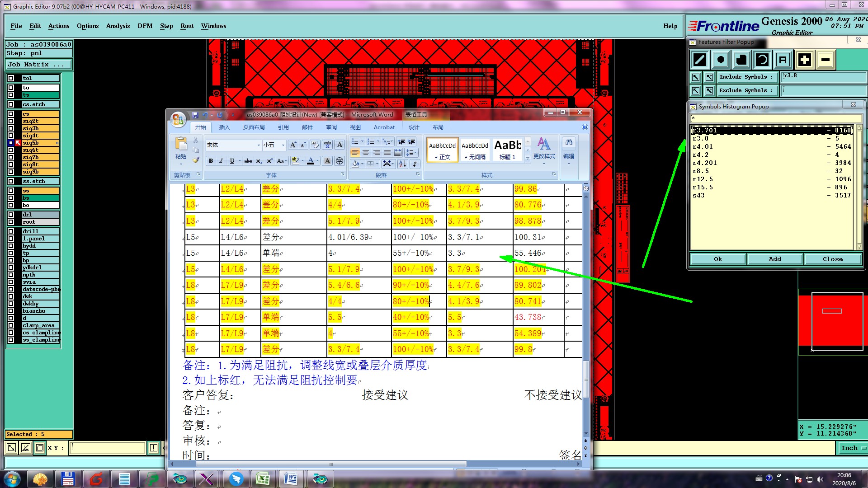Open the Inch units dropdown
Viewport: 868px width, 488px height.
coord(853,448)
